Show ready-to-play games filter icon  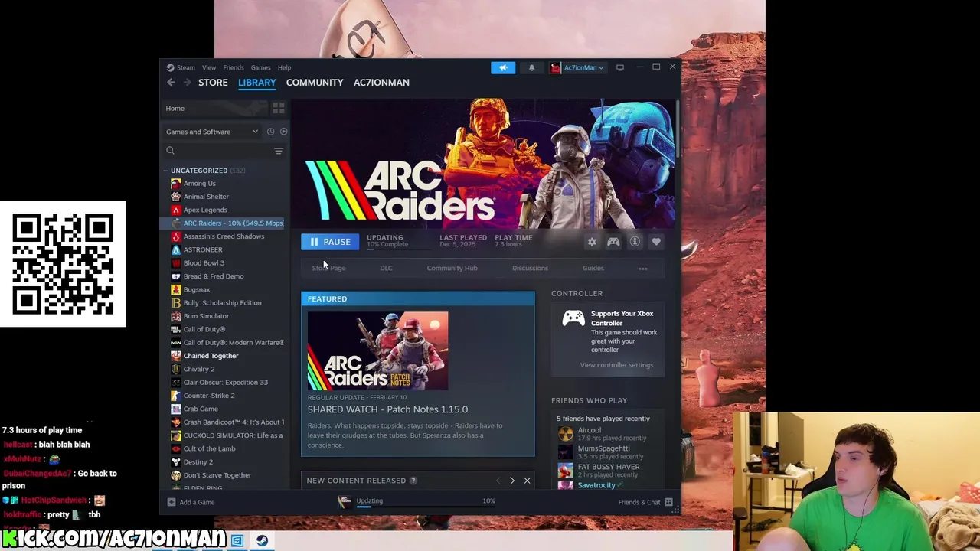coord(283,132)
